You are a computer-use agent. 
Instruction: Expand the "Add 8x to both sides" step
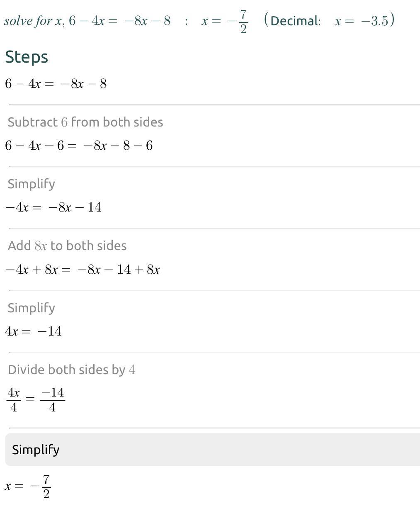(67, 246)
